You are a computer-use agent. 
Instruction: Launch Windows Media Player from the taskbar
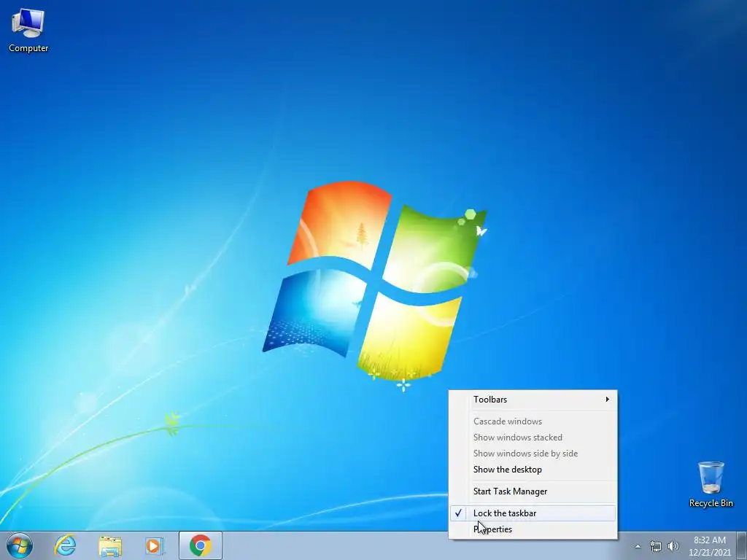[155, 545]
